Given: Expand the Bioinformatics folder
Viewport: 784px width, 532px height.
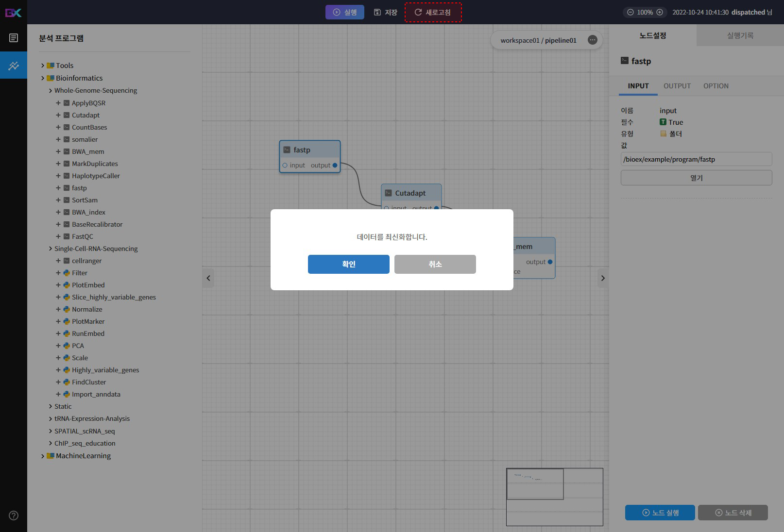Looking at the screenshot, I should coord(43,78).
